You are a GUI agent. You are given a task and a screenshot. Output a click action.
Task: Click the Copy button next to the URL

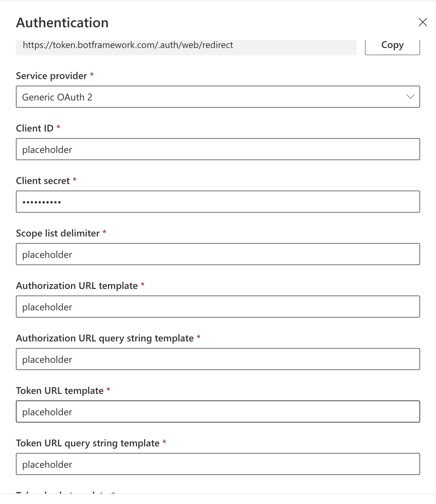(x=392, y=45)
